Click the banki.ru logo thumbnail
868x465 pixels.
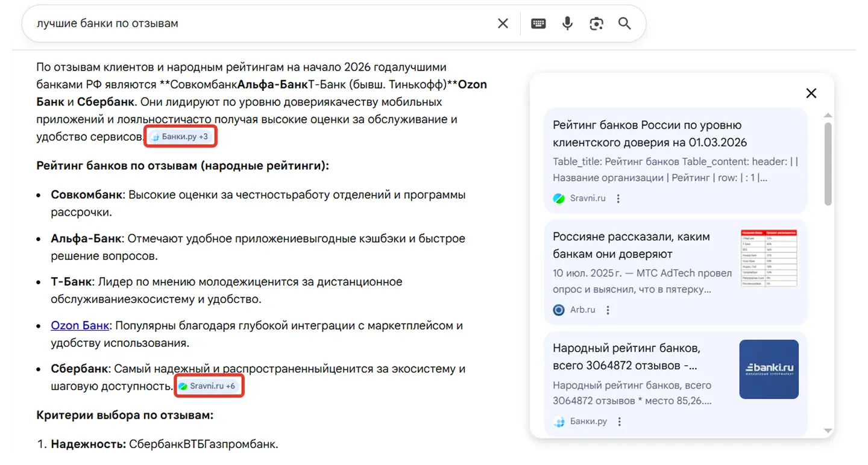(x=769, y=369)
